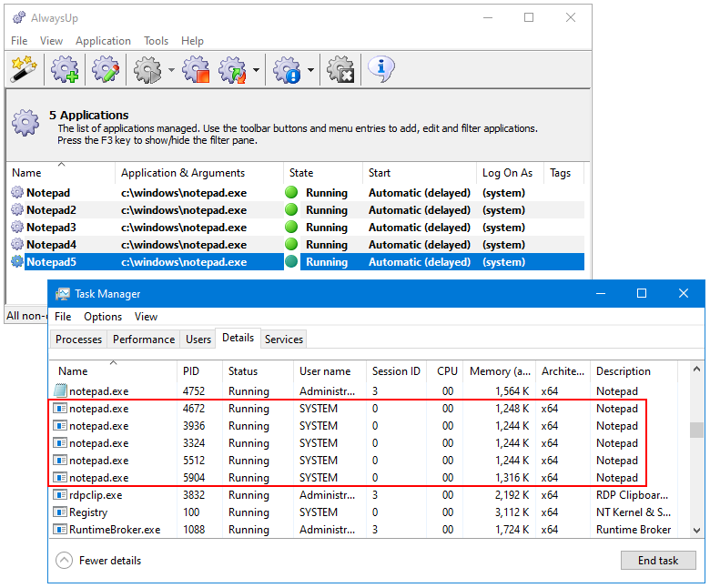Select notepad.exe process with PID 5512

[x=363, y=460]
